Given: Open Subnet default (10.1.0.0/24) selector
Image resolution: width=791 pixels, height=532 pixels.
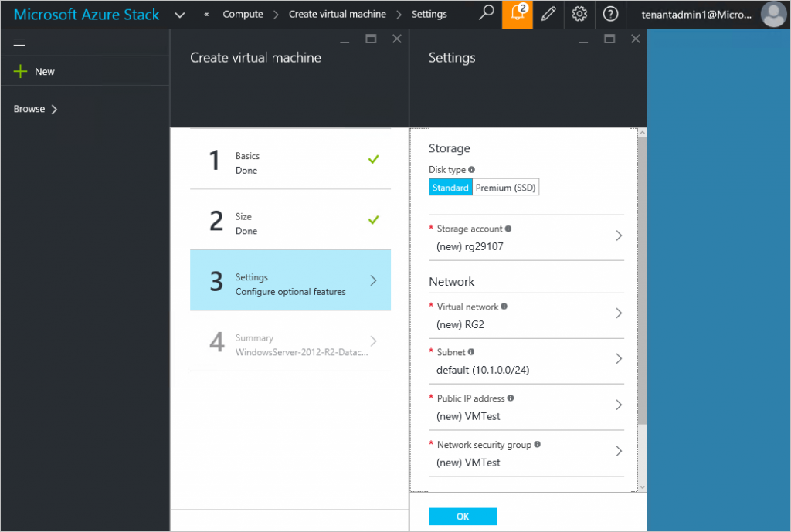Looking at the screenshot, I should coord(526,361).
